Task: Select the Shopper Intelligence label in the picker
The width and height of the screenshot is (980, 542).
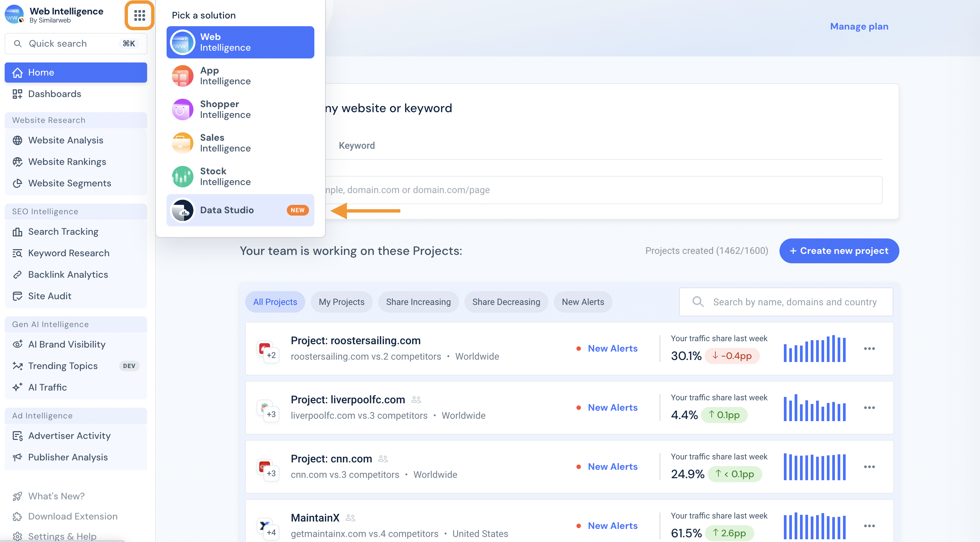Action: pyautogui.click(x=225, y=109)
